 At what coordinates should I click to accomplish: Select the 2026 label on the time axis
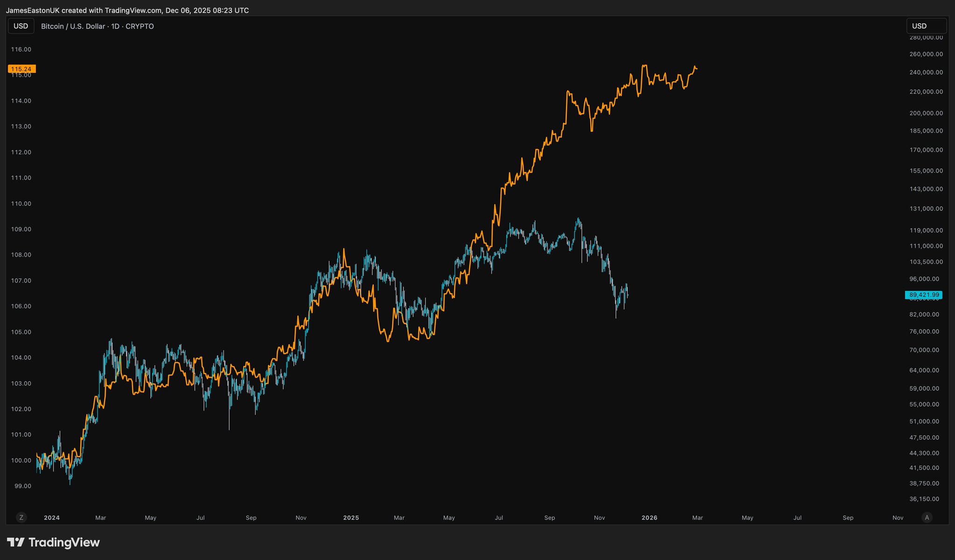tap(650, 518)
